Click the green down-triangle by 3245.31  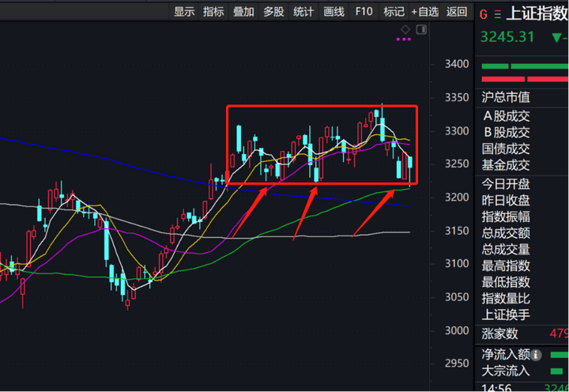coord(556,37)
